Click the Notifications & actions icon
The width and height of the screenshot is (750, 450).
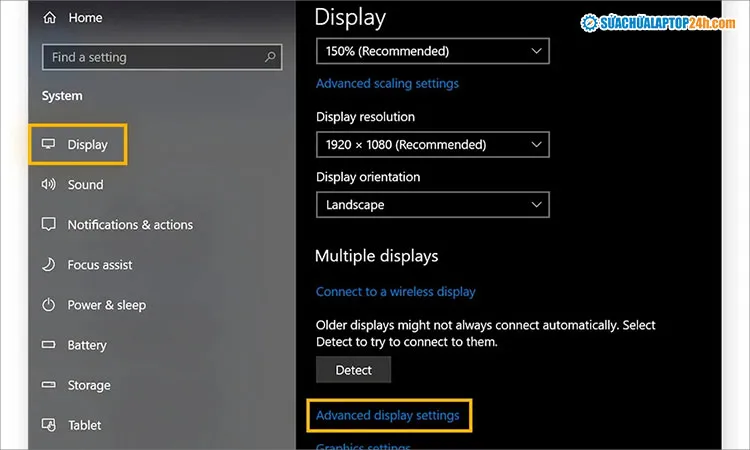tap(48, 225)
